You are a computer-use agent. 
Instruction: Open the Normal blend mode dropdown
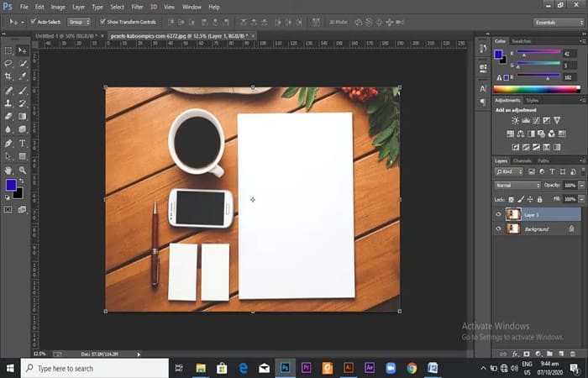click(517, 186)
